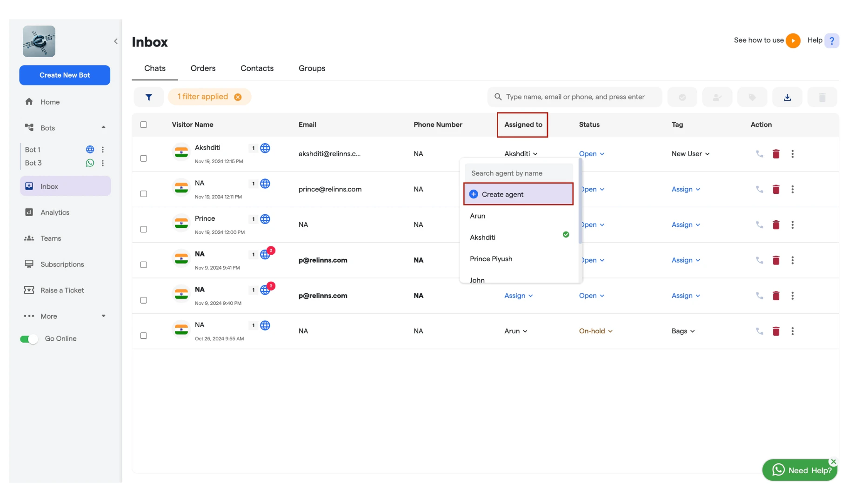868x502 pixels.
Task: Dismiss the Need Help widget with X
Action: tap(833, 462)
